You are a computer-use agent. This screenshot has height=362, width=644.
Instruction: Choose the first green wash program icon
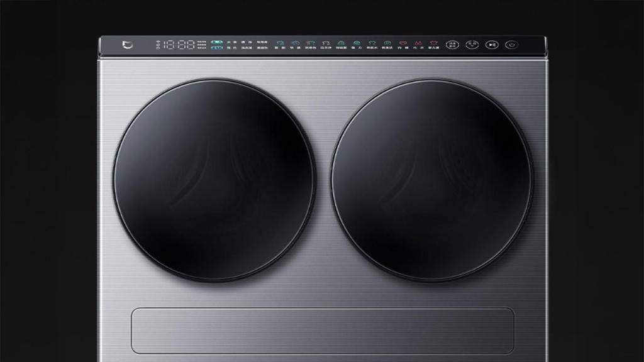coord(341,45)
